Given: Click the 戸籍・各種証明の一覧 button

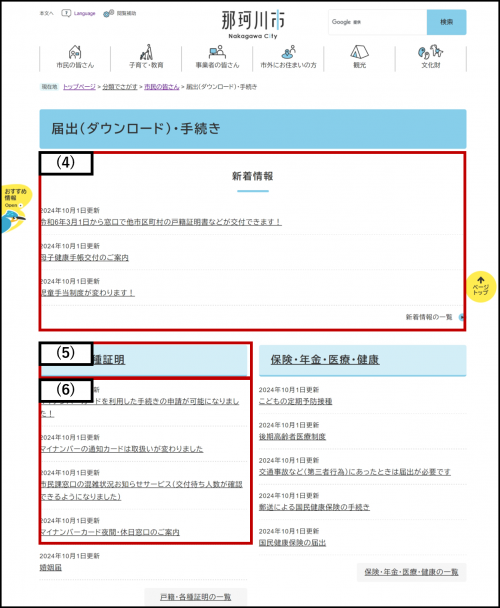Looking at the screenshot, I should point(196,597).
